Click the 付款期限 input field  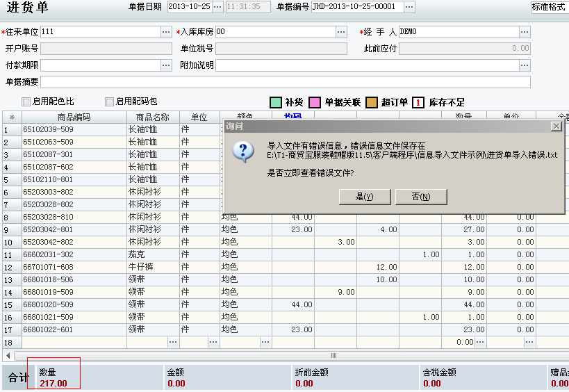tap(101, 65)
